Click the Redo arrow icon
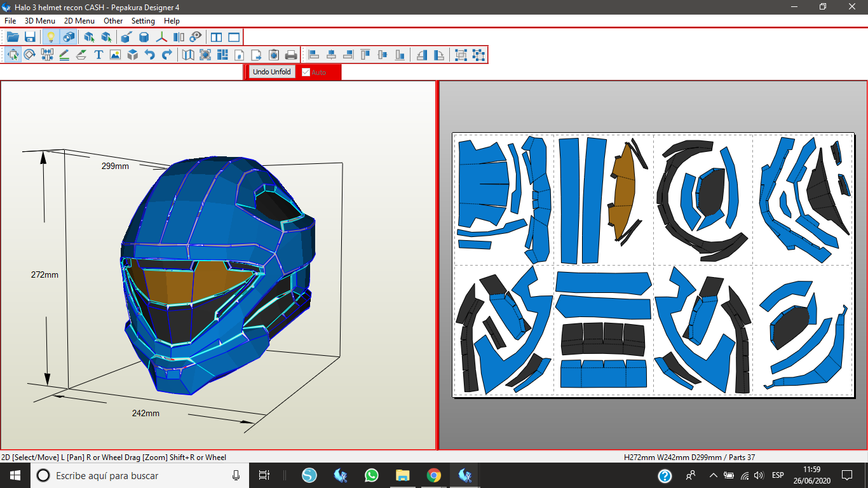The width and height of the screenshot is (868, 488). pos(166,55)
